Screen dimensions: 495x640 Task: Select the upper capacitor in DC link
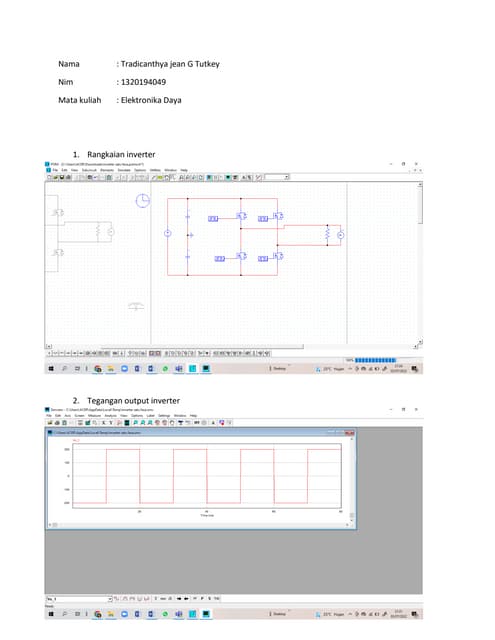(x=188, y=216)
